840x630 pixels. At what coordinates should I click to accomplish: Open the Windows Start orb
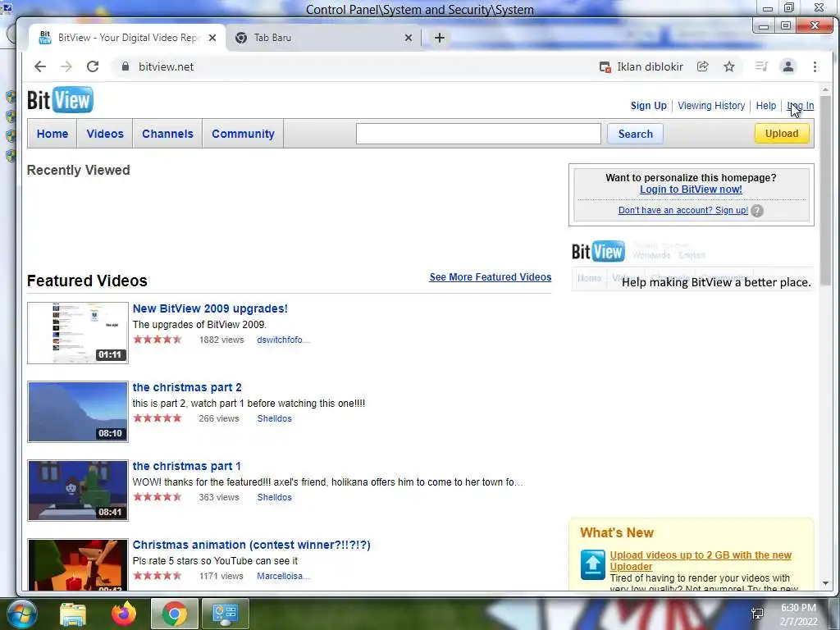pyautogui.click(x=21, y=614)
